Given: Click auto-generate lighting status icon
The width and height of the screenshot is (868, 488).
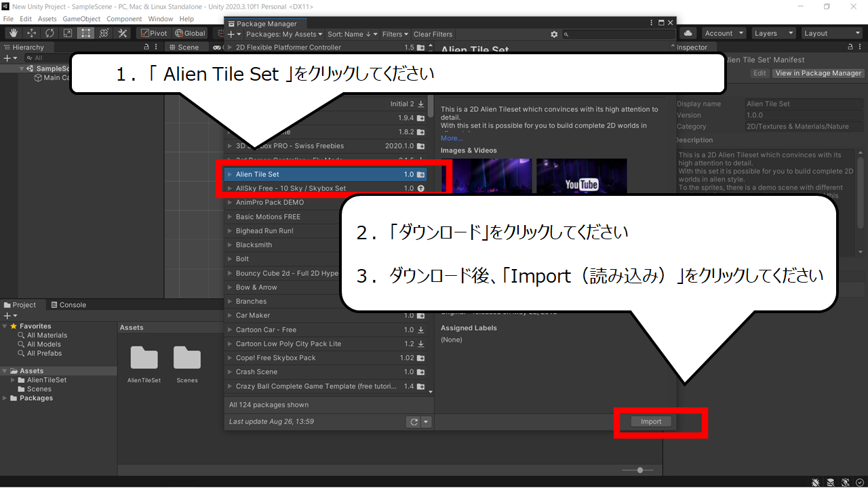Looking at the screenshot, I should (x=846, y=482).
